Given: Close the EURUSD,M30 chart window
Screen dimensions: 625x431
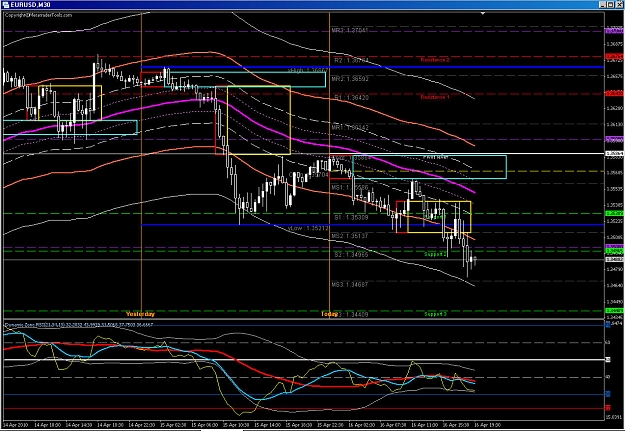Looking at the screenshot, I should (618, 5).
